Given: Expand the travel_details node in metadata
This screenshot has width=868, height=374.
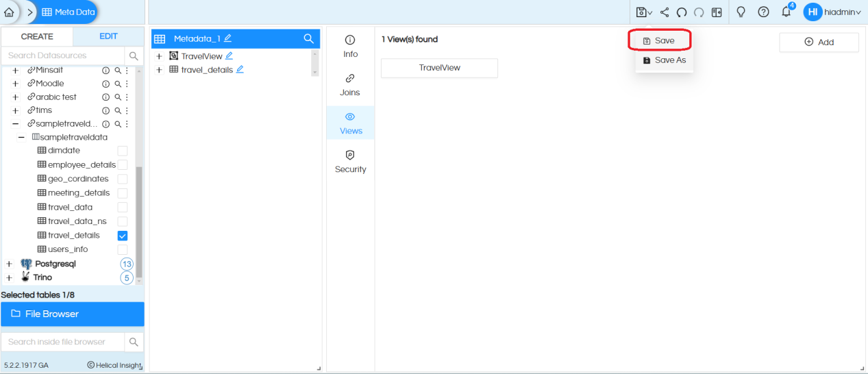Looking at the screenshot, I should click(x=159, y=69).
